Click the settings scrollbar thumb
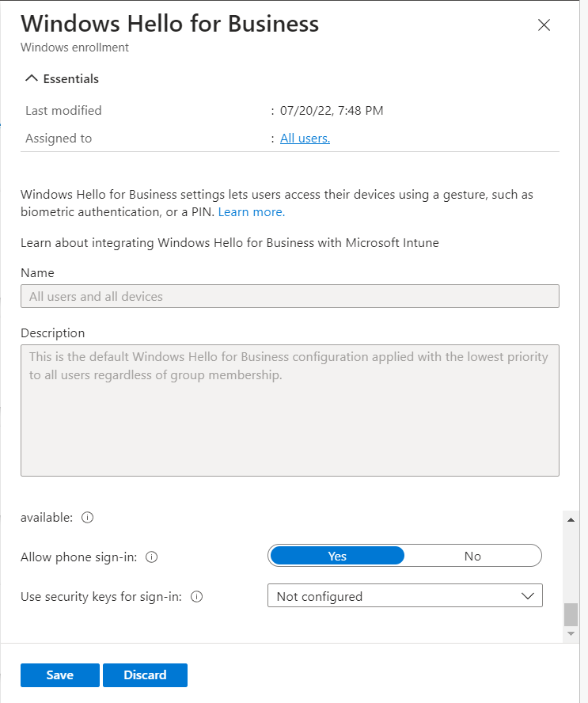This screenshot has width=588, height=703. tap(571, 614)
